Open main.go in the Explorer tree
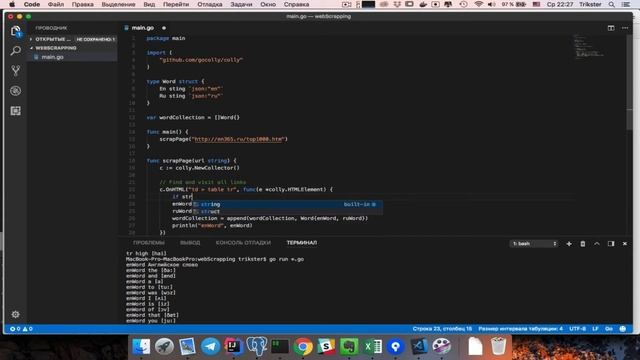Screen dimensions: 640x360 pos(72,57)
